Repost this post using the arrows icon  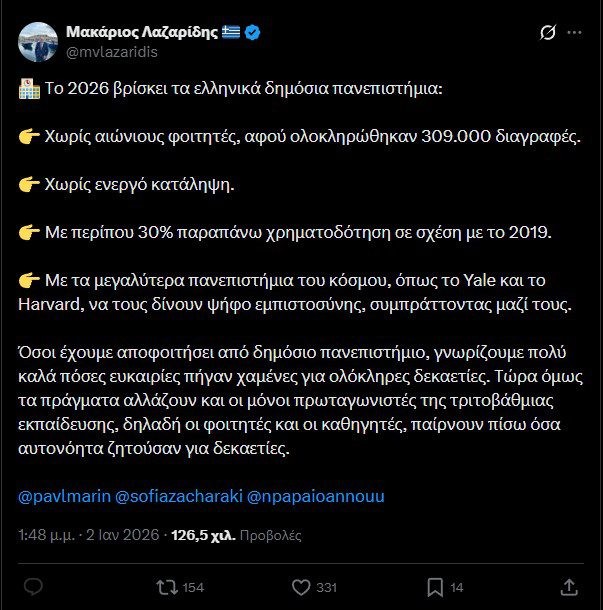click(x=166, y=586)
